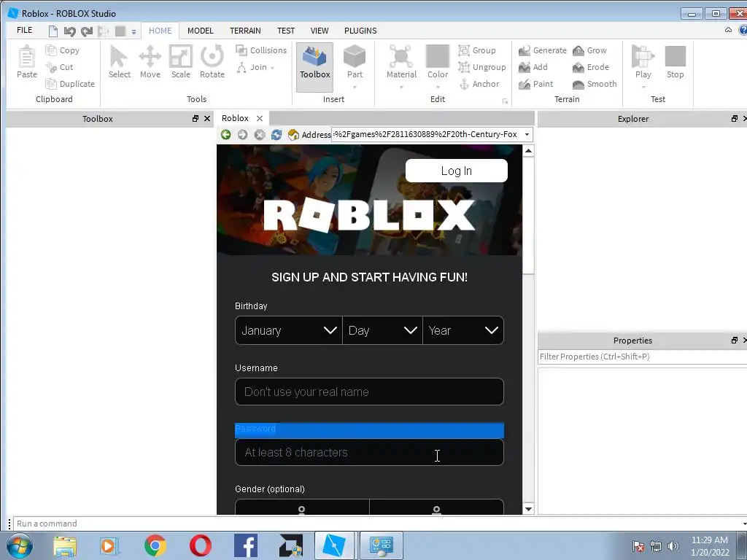
Task: Click the browser Refresh button
Action: 276,135
